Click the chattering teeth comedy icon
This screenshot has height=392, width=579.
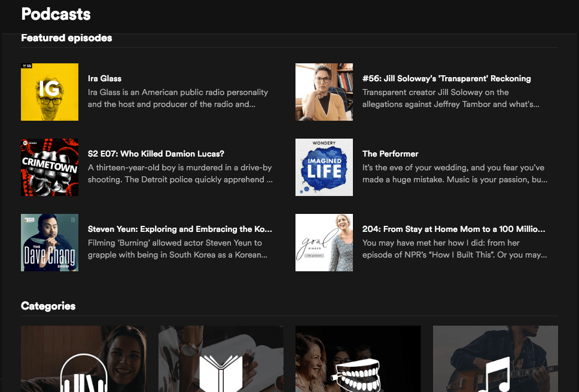pyautogui.click(x=358, y=375)
